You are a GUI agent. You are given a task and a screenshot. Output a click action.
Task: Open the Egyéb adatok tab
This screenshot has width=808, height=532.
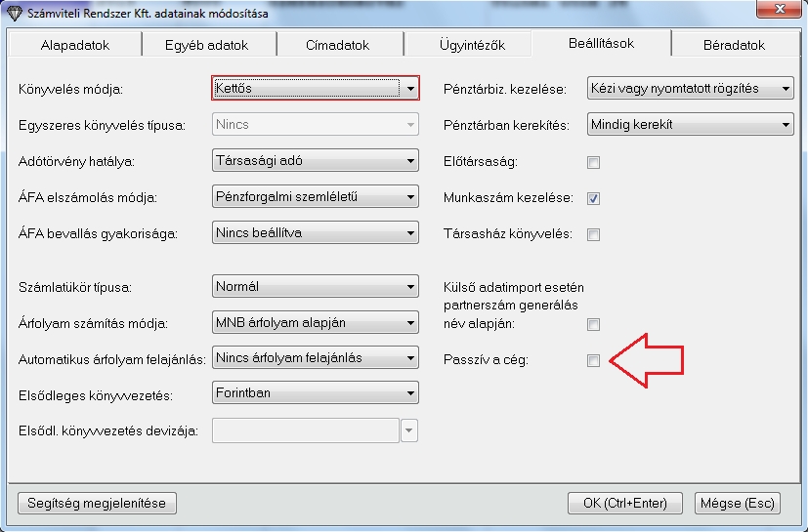point(207,45)
